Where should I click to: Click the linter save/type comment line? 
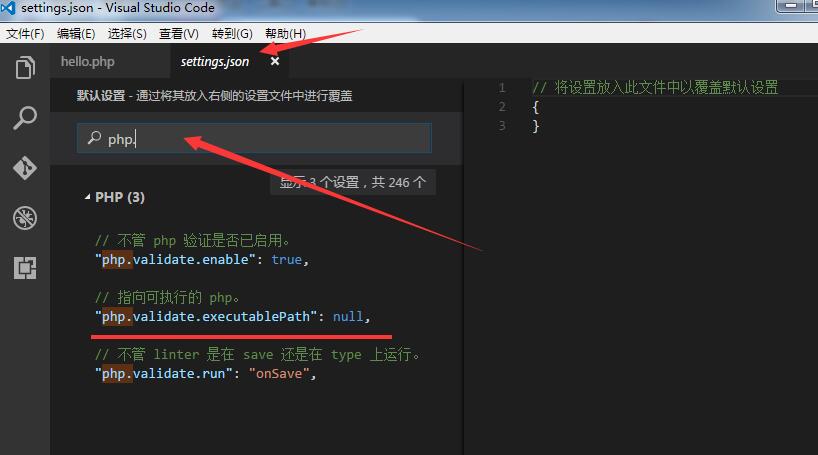tap(258, 355)
